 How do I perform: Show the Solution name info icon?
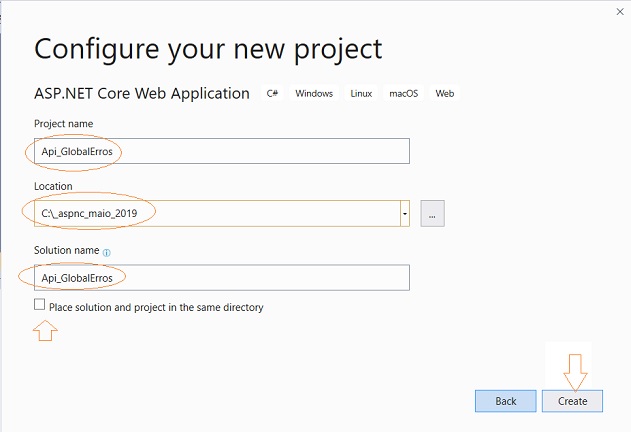tap(107, 253)
